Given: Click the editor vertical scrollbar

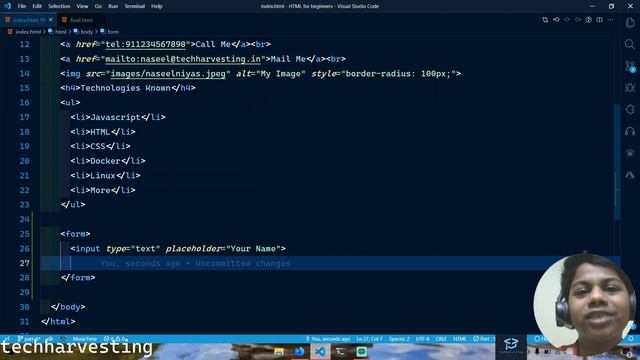Looking at the screenshot, I should tap(617, 163).
